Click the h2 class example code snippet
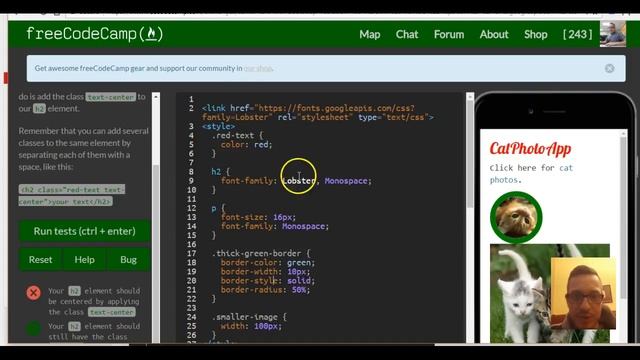The image size is (640, 360). 72,196
